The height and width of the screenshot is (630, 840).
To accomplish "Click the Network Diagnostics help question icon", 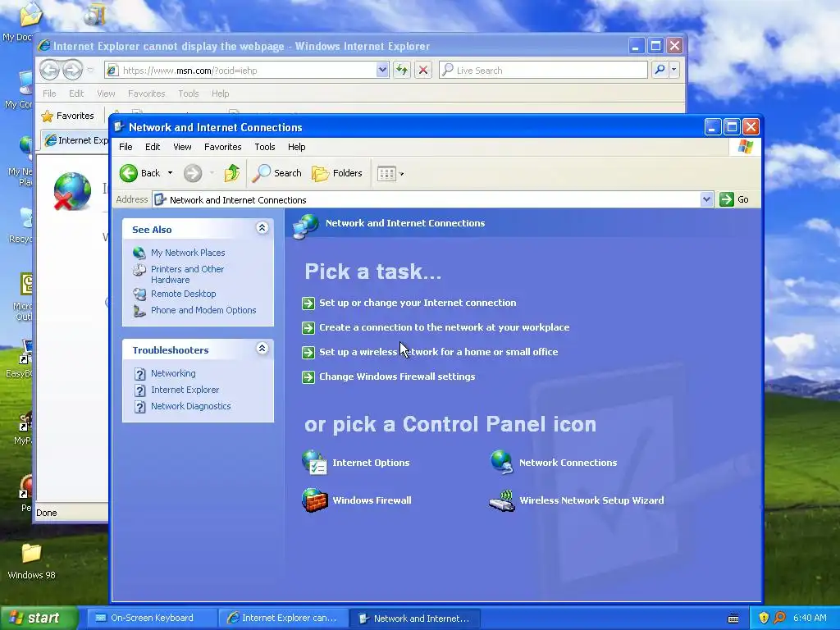I will tap(139, 407).
